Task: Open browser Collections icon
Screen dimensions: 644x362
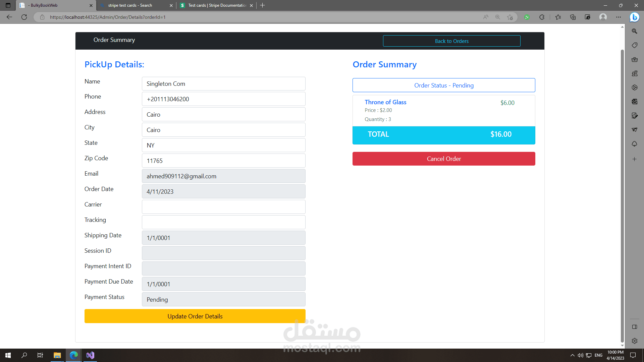Action: [573, 17]
